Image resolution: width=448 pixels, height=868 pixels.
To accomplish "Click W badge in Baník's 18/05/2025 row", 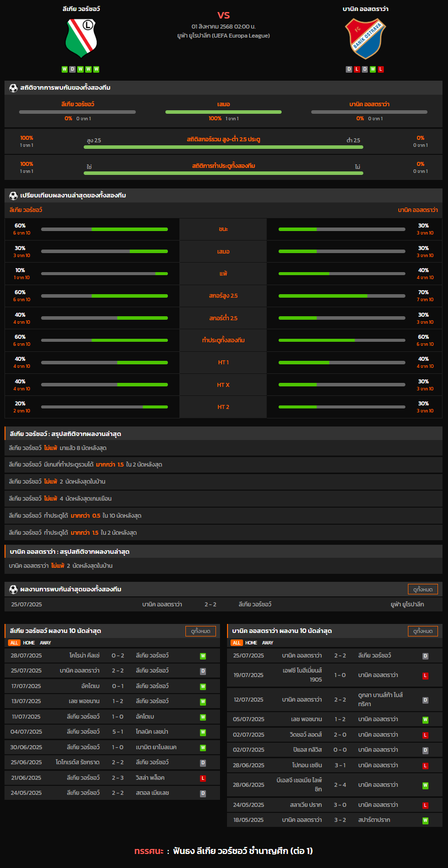I will [x=425, y=820].
